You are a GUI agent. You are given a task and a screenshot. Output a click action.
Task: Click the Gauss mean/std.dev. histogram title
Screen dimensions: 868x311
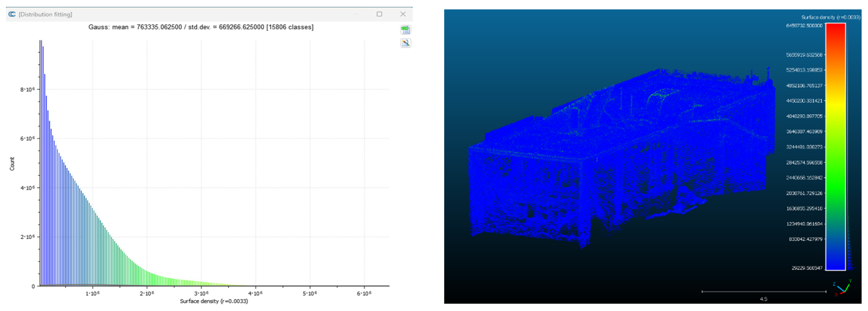pos(201,27)
